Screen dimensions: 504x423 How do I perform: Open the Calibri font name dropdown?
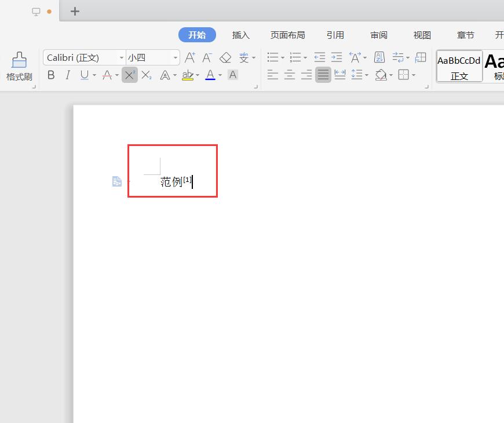click(x=122, y=58)
